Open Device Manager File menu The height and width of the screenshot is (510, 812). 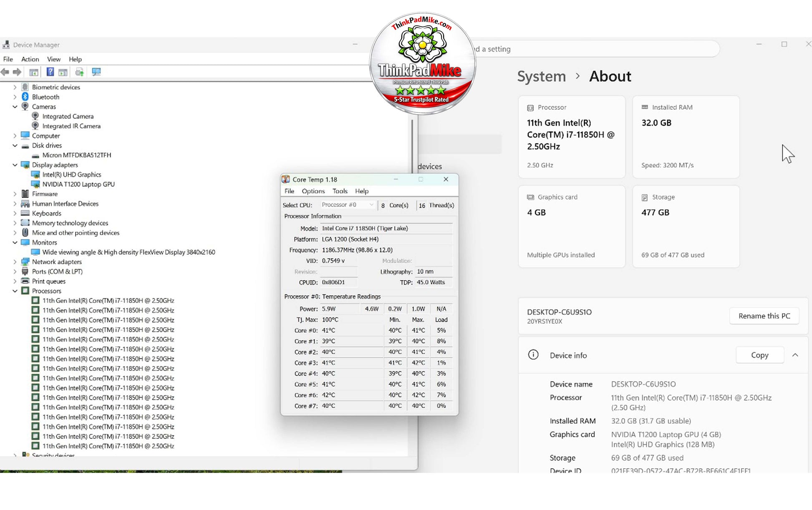pos(8,59)
